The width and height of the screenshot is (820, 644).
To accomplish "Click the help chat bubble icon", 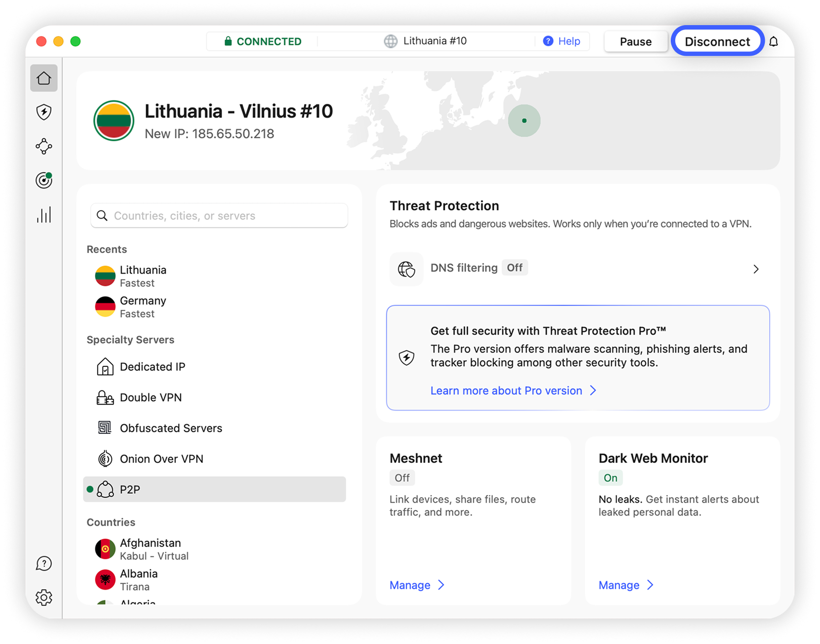I will point(44,563).
